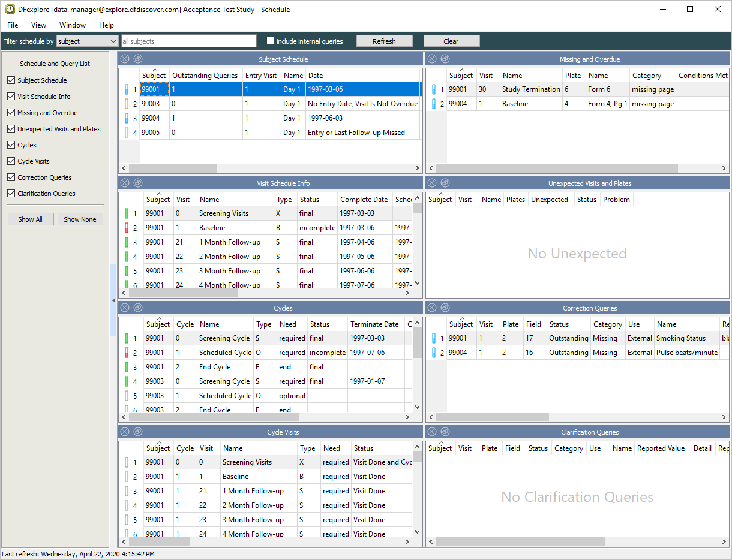Float the Visit Schedule Info panel
This screenshot has width=732, height=560.
coord(137,183)
